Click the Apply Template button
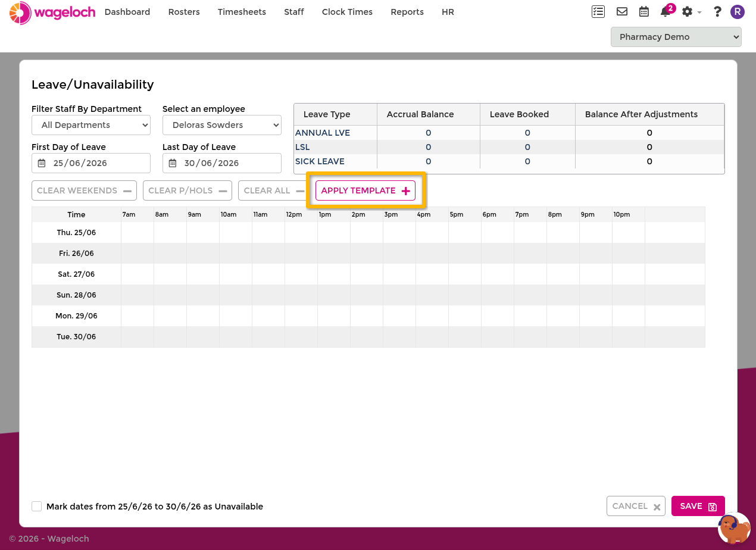 [x=365, y=190]
